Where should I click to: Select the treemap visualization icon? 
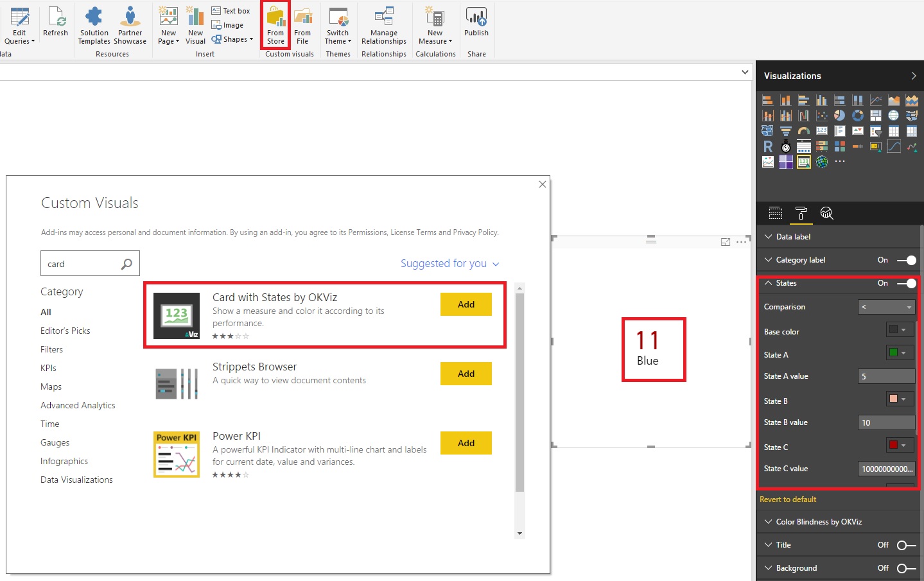(875, 116)
